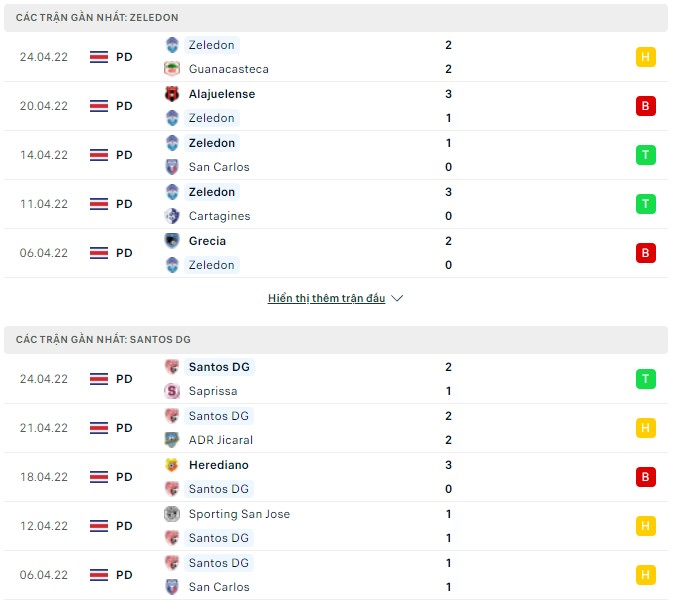The height and width of the screenshot is (604, 673).
Task: Click red B badge for Herediano match
Action: click(x=645, y=477)
